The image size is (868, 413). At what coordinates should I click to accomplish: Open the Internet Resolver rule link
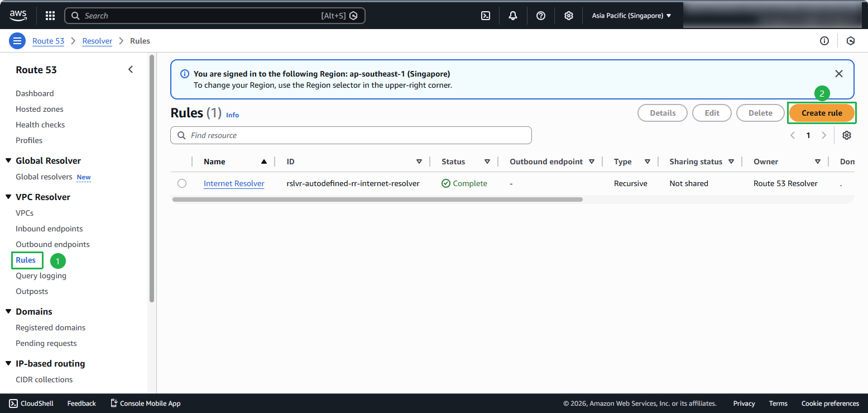pos(234,183)
